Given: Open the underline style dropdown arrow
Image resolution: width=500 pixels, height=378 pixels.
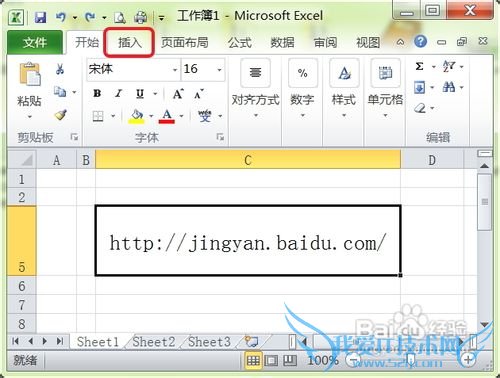Looking at the screenshot, I should [155, 94].
